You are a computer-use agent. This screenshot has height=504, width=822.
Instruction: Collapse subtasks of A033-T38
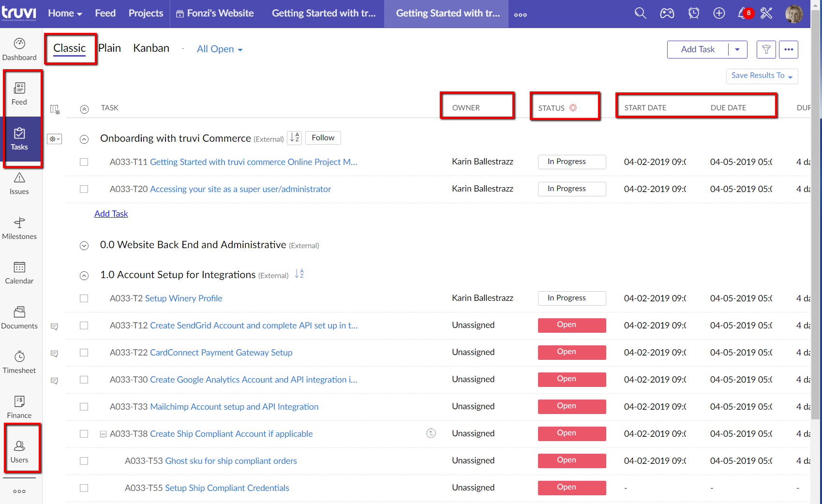pos(103,434)
